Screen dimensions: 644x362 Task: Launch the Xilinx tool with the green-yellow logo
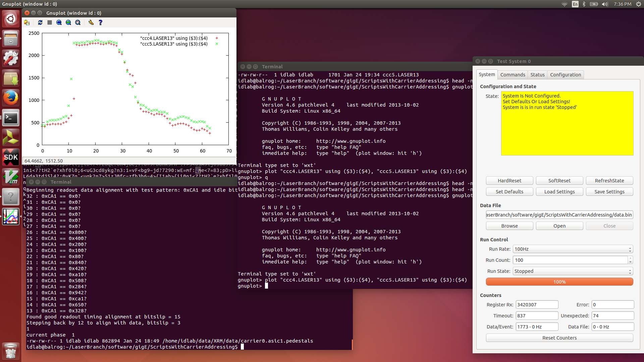pos(11,138)
